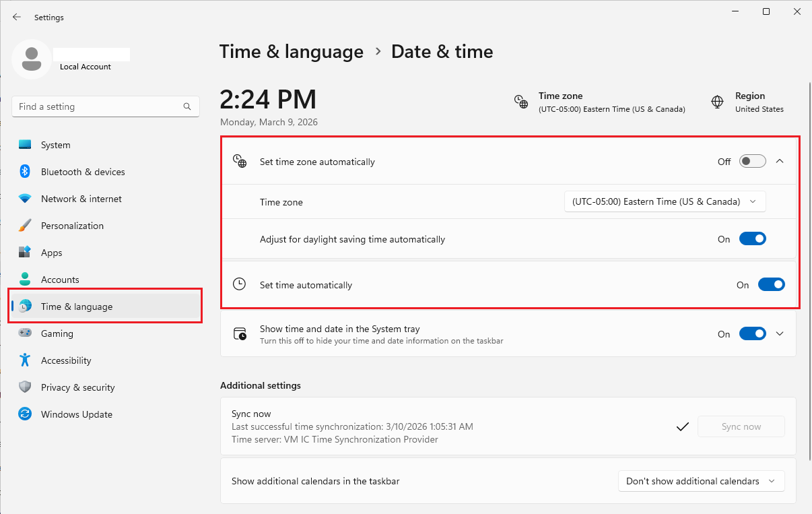Screen dimensions: 812x514
Task: Click the Time server VM IC provider text
Action: point(335,439)
